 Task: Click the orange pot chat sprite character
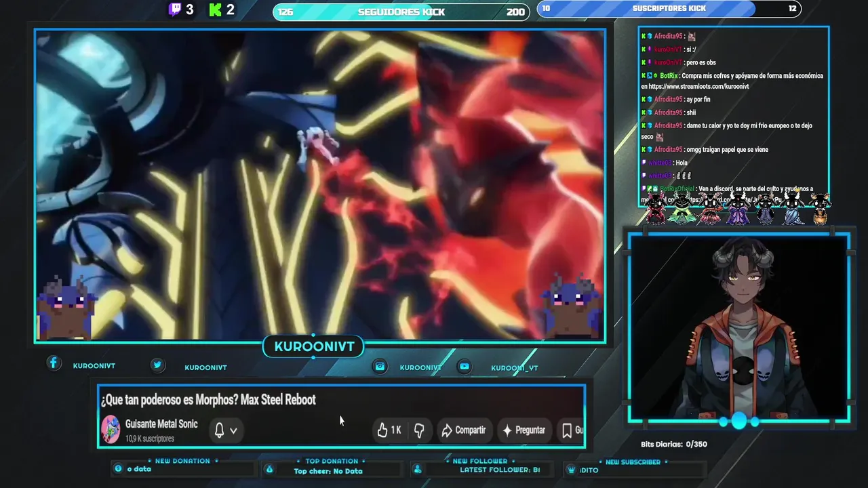[x=820, y=209]
